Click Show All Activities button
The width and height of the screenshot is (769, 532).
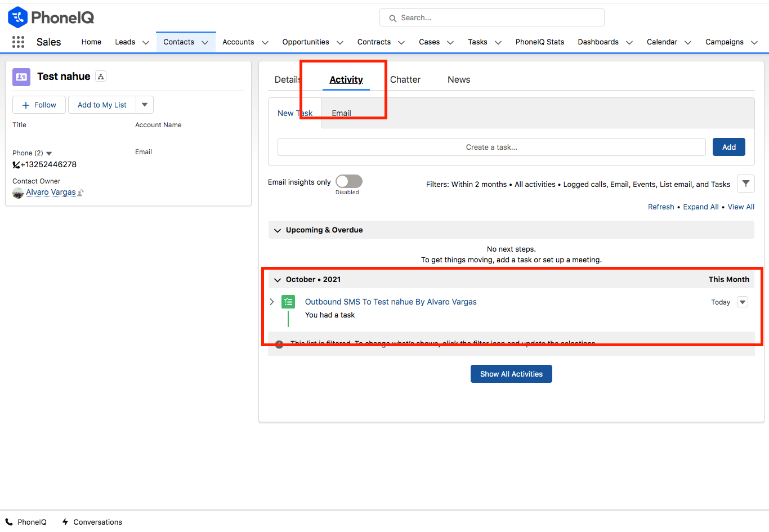(511, 374)
